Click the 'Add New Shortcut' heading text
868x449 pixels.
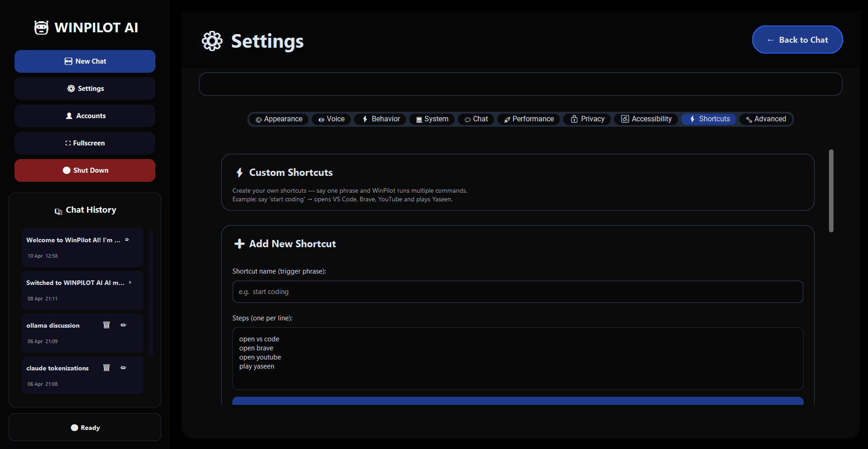(x=293, y=244)
